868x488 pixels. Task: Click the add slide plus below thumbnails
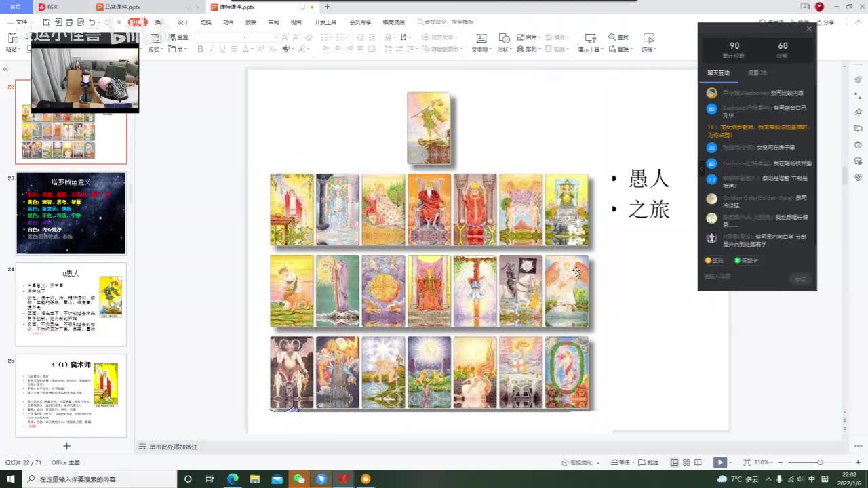(x=67, y=446)
